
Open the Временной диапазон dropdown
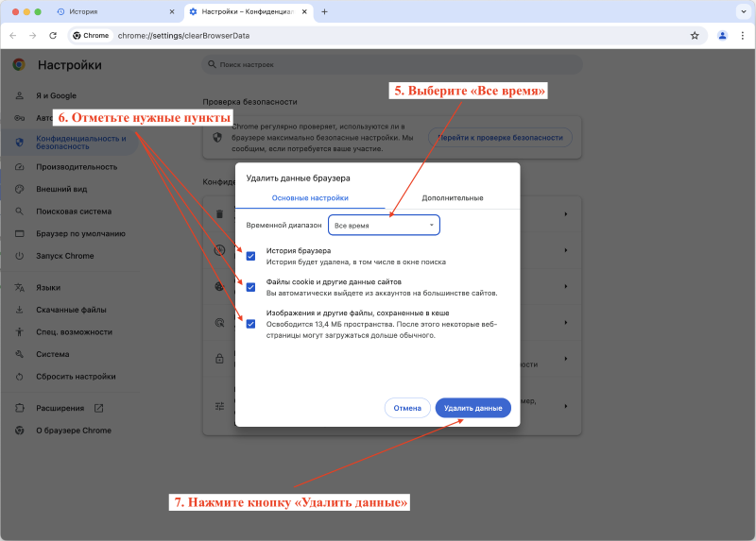click(384, 225)
